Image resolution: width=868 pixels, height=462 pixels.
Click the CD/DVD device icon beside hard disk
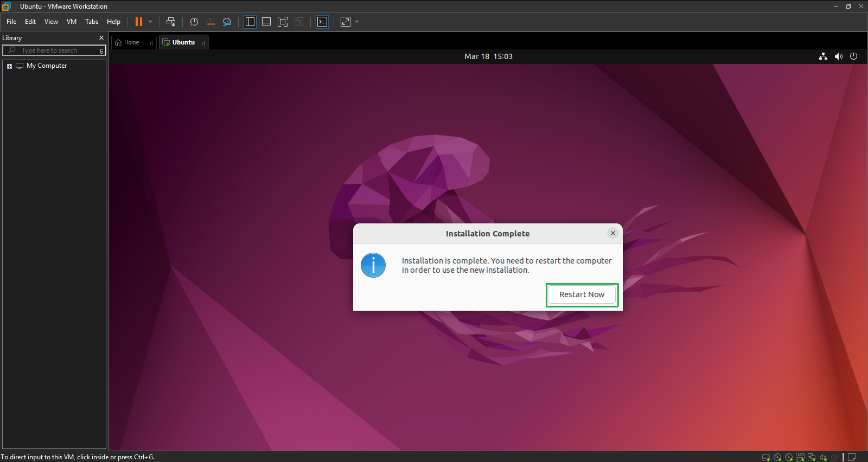pyautogui.click(x=777, y=457)
